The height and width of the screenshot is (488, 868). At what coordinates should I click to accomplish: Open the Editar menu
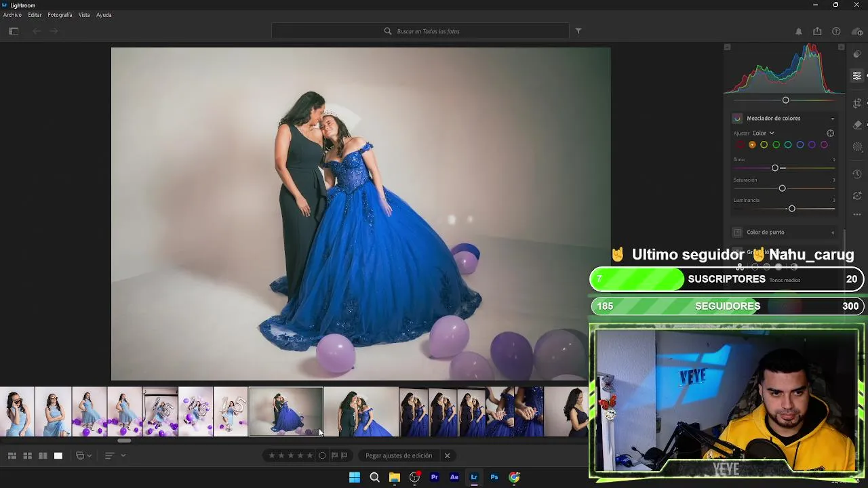coord(35,15)
